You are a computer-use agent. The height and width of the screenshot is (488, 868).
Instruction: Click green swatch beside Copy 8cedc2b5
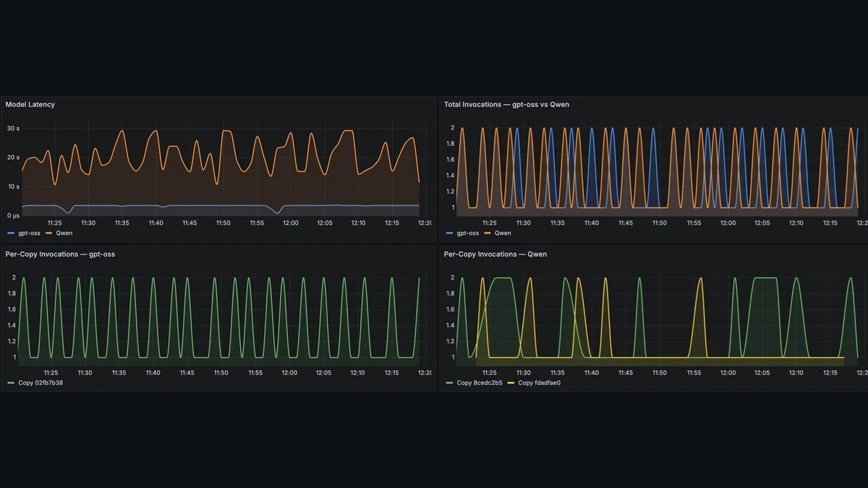(450, 382)
